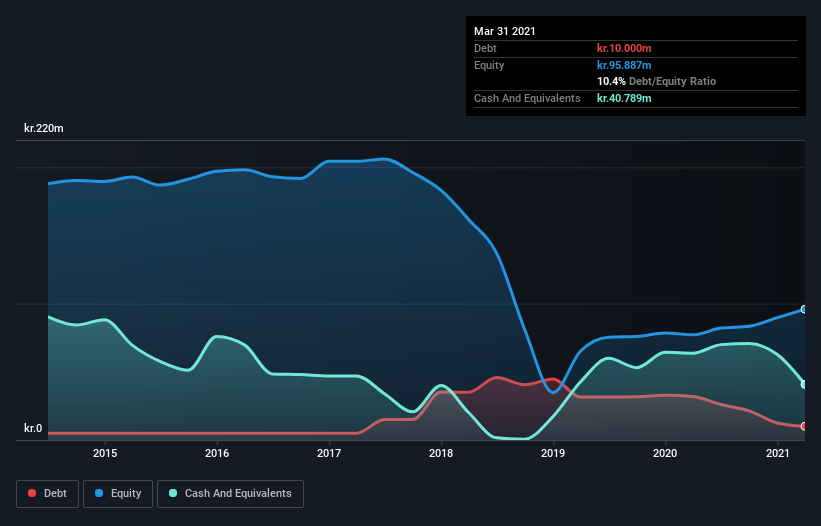Select the blue Equity endpoint marker
This screenshot has height=526, width=821.
point(804,309)
